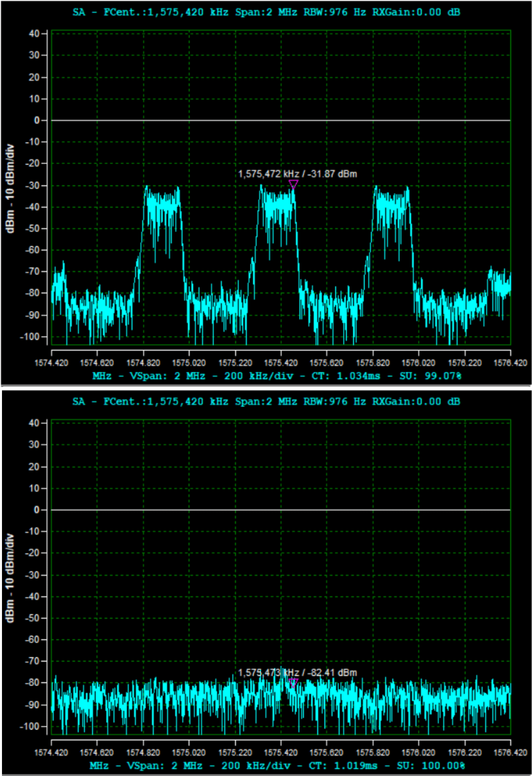Click the magenta marker triangle at -31.87 dBm
The width and height of the screenshot is (532, 776).
293,184
